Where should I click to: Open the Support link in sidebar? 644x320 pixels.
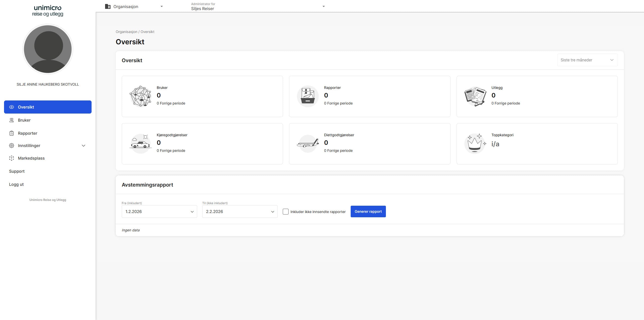[17, 171]
